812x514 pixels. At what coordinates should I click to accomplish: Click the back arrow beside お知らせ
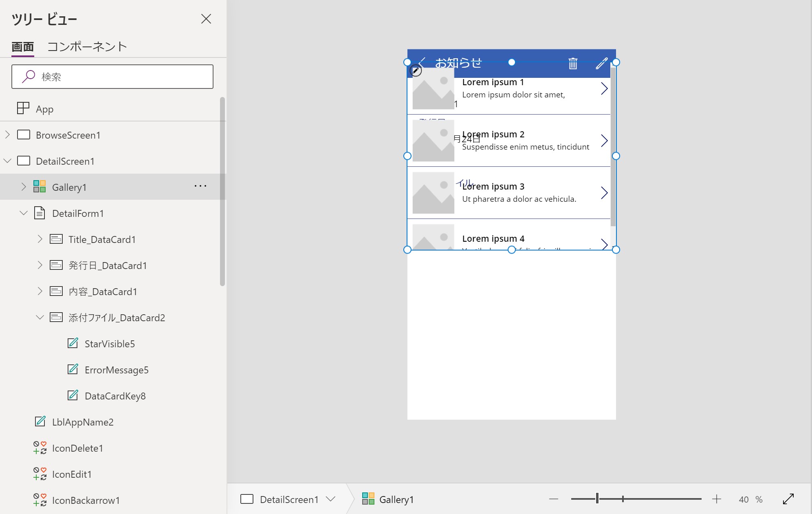(x=422, y=62)
